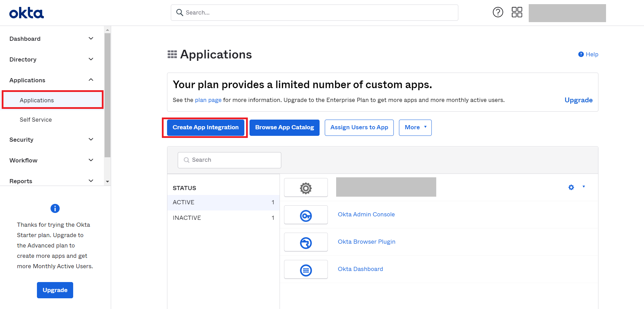
Task: Click the Upgrade link in plan banner
Action: tap(578, 100)
